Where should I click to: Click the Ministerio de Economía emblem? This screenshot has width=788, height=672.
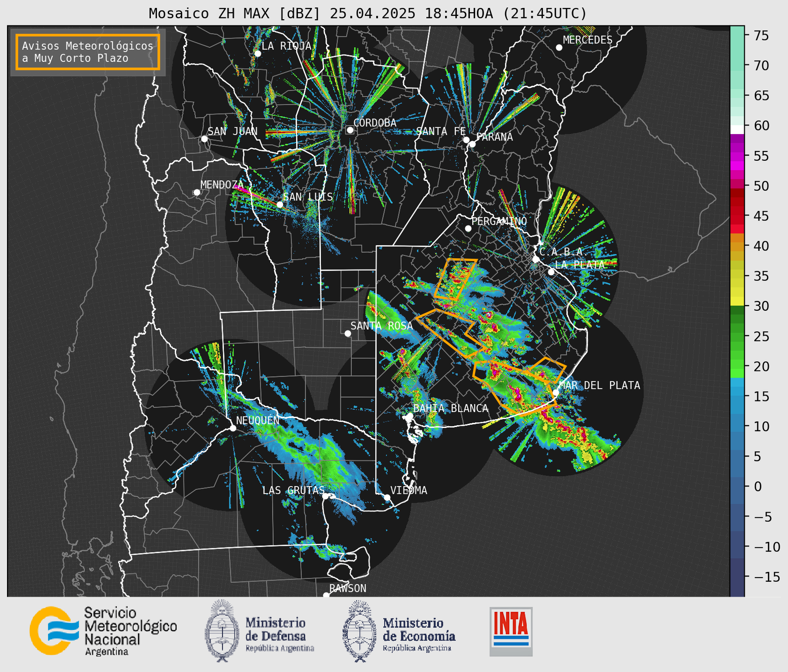pos(360,631)
